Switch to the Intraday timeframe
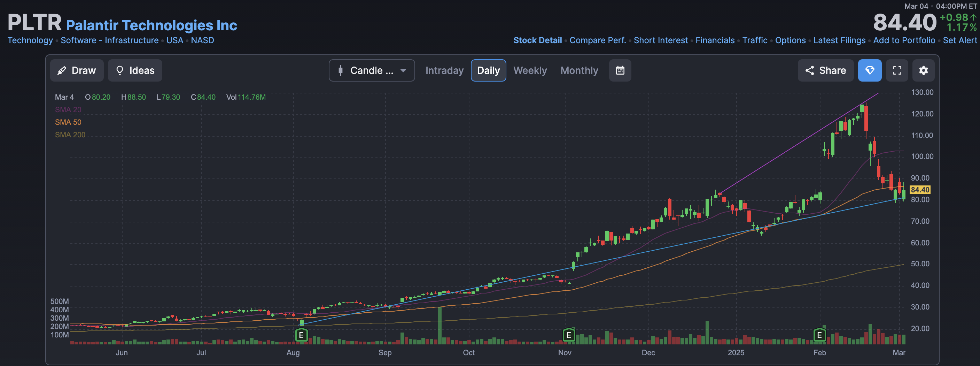Screen dimensions: 980x366 pyautogui.click(x=444, y=70)
